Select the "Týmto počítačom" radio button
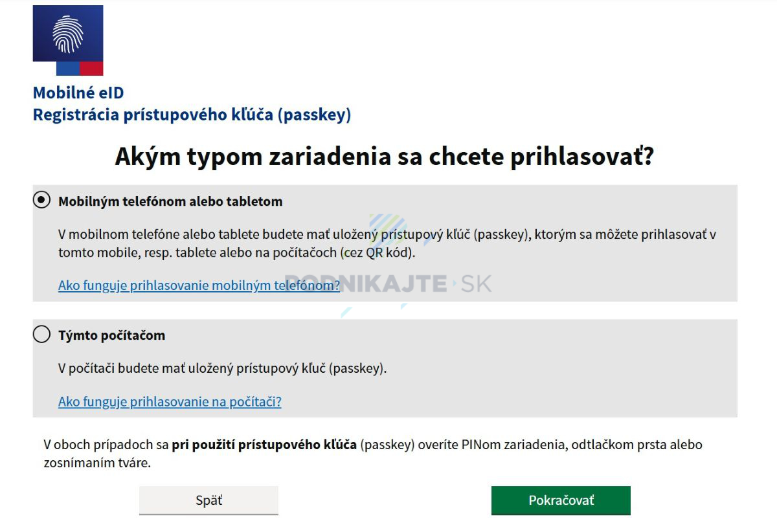The width and height of the screenshot is (777, 532). [x=41, y=335]
